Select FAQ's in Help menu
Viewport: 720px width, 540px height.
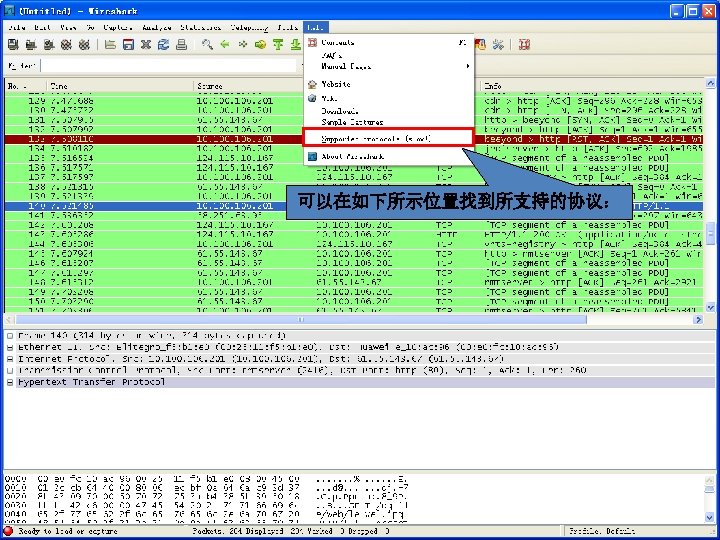click(388, 55)
